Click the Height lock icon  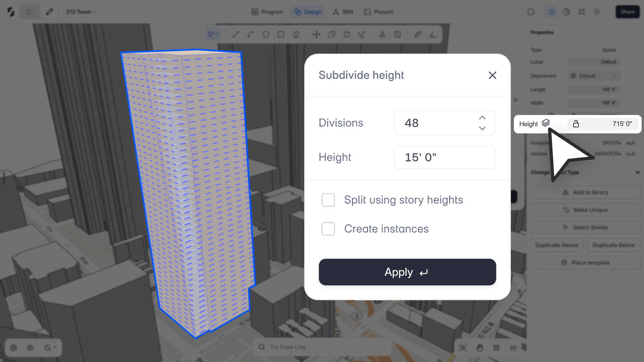pos(576,124)
